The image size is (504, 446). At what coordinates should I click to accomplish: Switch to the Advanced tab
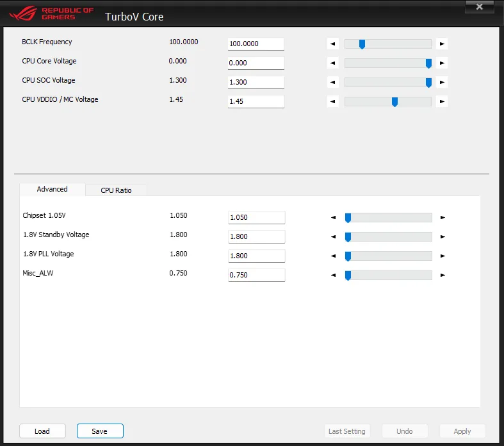[53, 189]
